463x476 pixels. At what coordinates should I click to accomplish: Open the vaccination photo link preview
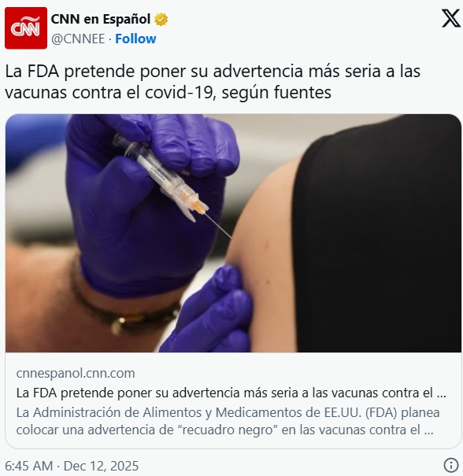click(233, 233)
